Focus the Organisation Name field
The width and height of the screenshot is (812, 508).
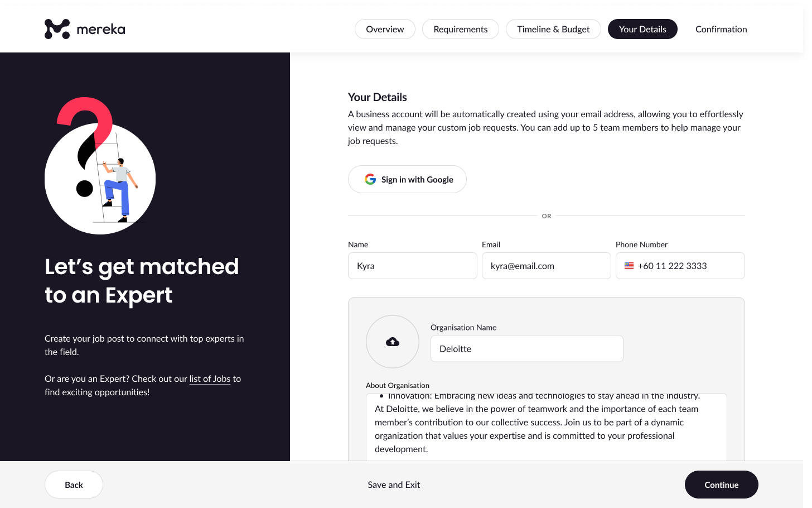[526, 349]
